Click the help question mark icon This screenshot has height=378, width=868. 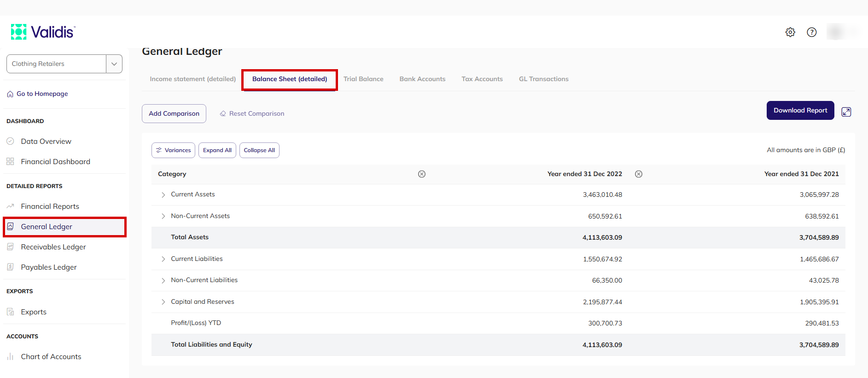(x=812, y=32)
